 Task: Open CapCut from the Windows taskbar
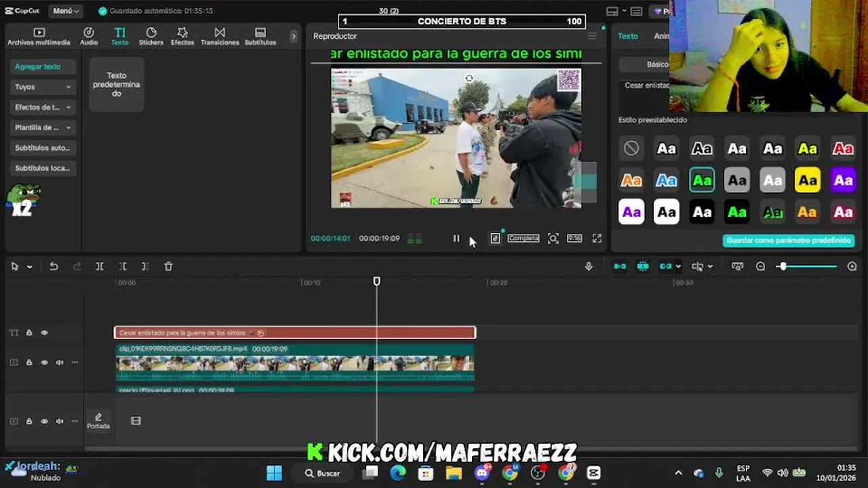click(593, 473)
